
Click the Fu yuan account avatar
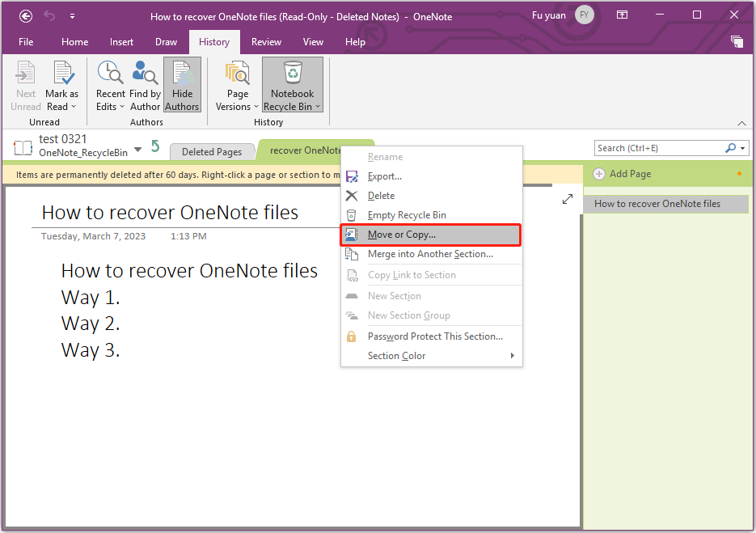(585, 15)
